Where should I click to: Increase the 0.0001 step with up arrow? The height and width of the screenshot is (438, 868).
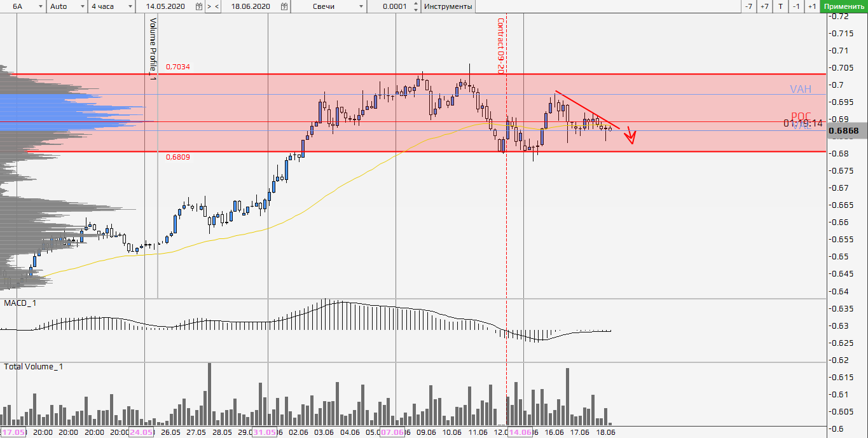[417, 4]
